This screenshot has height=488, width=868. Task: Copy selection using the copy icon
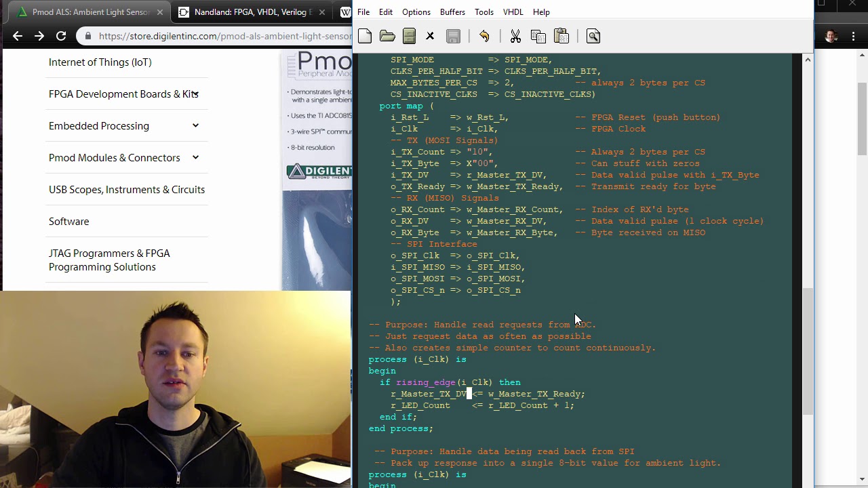pyautogui.click(x=538, y=37)
